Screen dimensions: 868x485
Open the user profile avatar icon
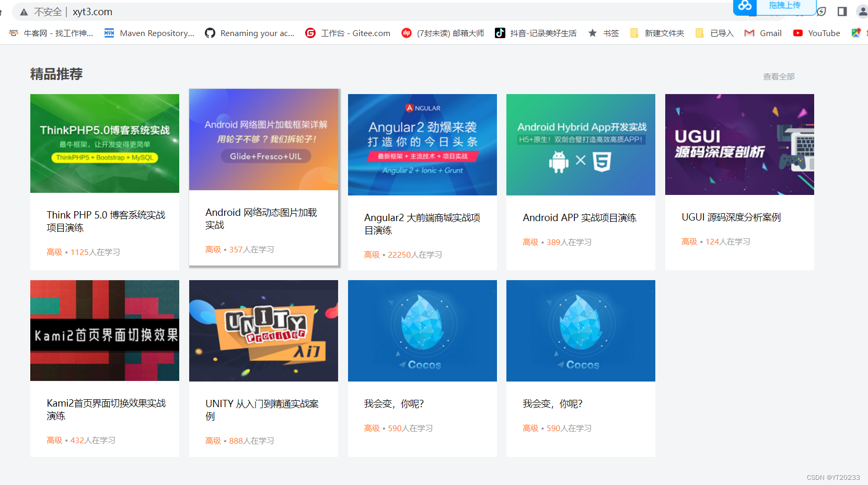(862, 11)
